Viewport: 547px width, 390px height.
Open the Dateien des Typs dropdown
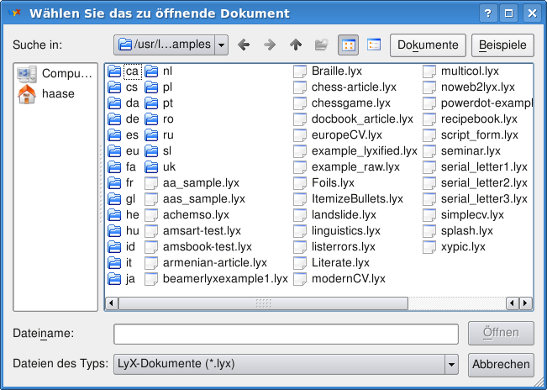pyautogui.click(x=451, y=364)
